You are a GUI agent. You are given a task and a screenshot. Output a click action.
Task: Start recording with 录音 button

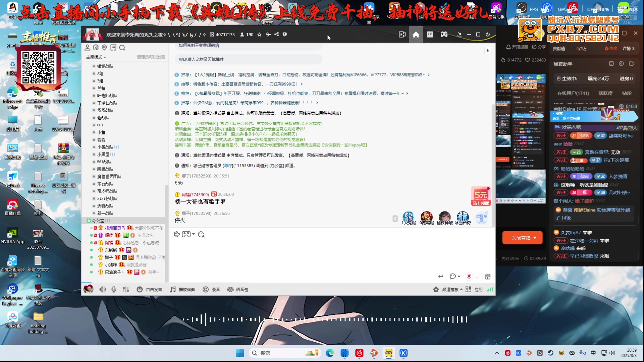(211, 290)
